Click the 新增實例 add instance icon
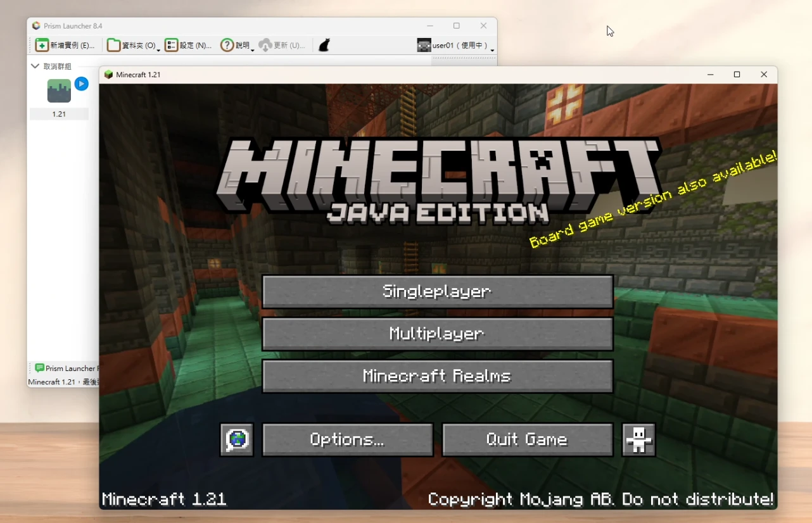Viewport: 812px width, 523px height. 42,45
